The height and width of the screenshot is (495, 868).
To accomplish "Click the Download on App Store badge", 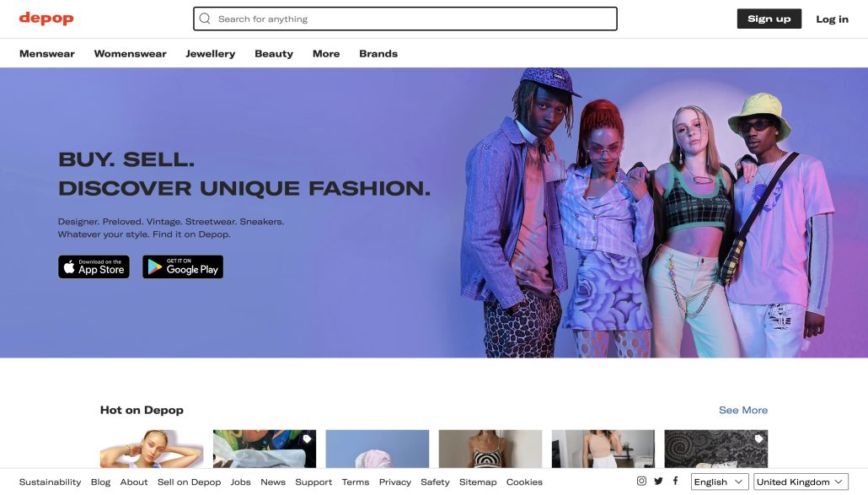I will click(94, 266).
